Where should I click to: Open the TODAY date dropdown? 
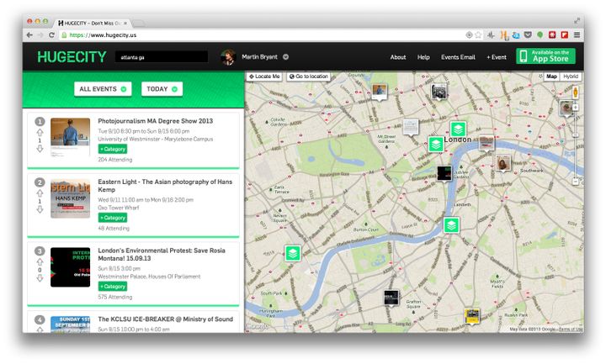click(162, 89)
